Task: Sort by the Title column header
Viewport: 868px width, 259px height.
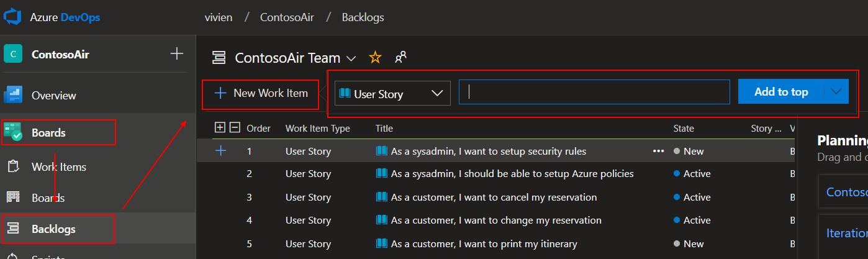Action: coord(384,129)
